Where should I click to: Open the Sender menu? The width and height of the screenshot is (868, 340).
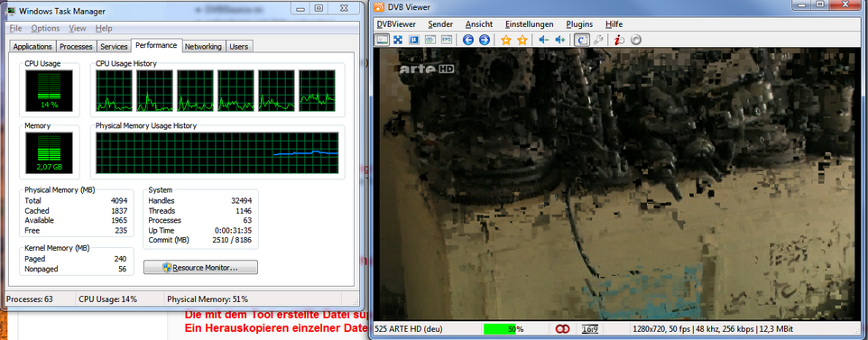point(440,24)
